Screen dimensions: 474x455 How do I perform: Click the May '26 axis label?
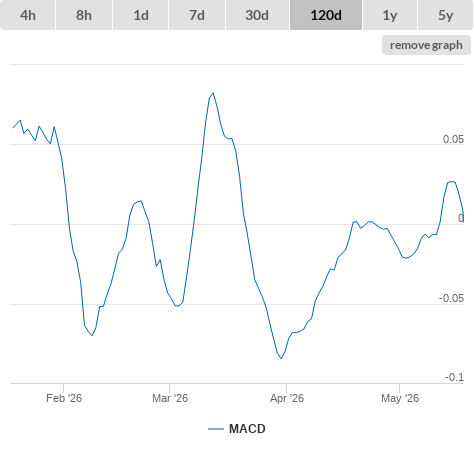point(400,398)
